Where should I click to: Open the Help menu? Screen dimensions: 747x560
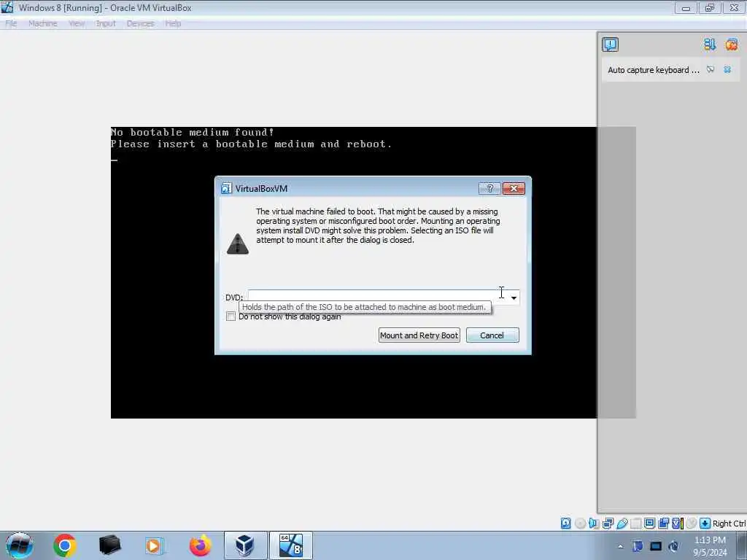(173, 23)
